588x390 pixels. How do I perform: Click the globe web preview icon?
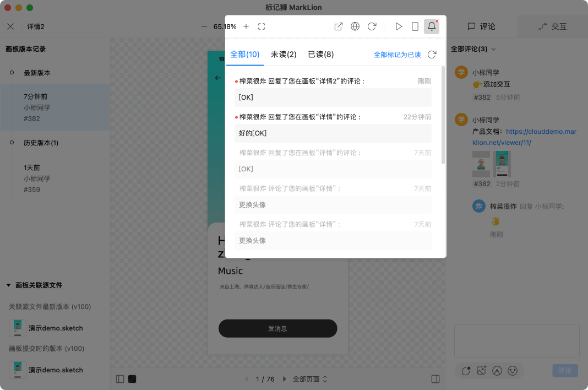[x=355, y=26]
